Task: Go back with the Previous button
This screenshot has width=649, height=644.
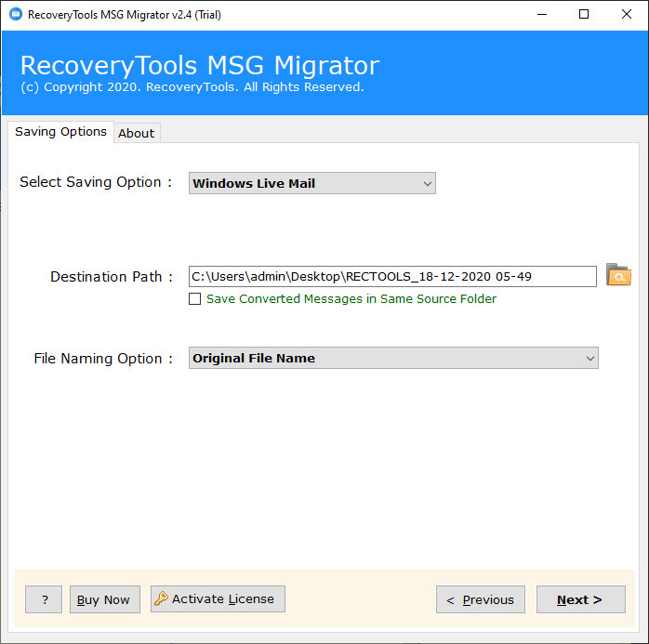Action: 481,599
